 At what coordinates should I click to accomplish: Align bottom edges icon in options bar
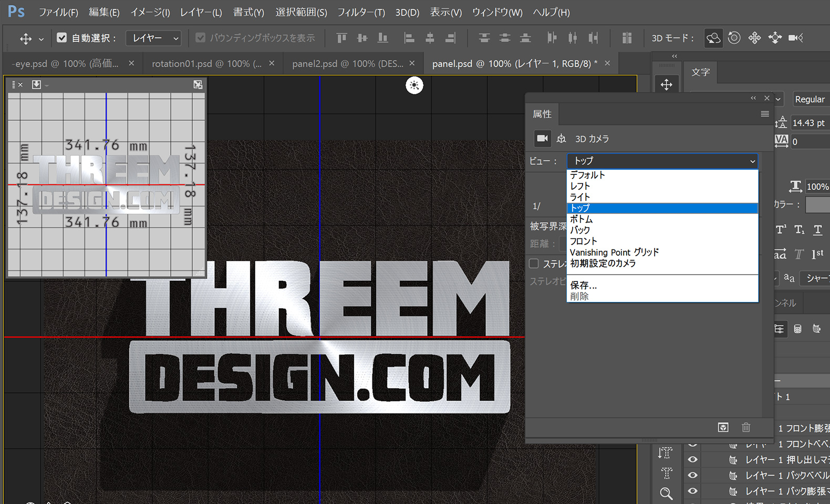click(383, 38)
